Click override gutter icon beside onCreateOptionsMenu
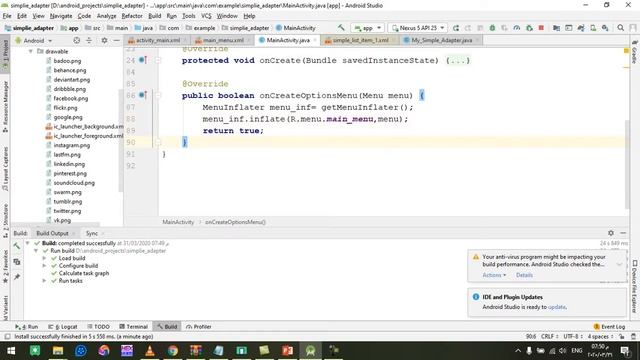The width and height of the screenshot is (640, 360). (x=142, y=95)
